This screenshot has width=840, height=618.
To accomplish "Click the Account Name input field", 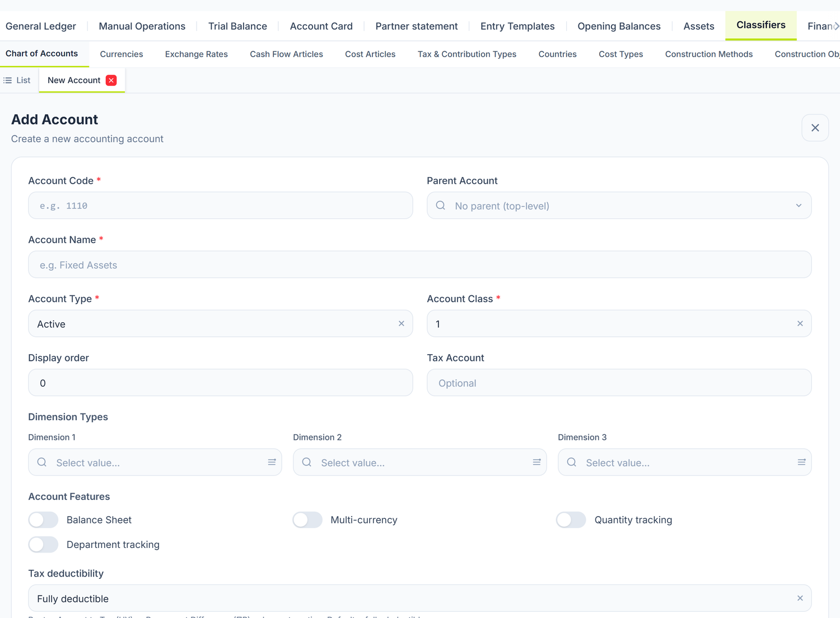I will (x=419, y=264).
